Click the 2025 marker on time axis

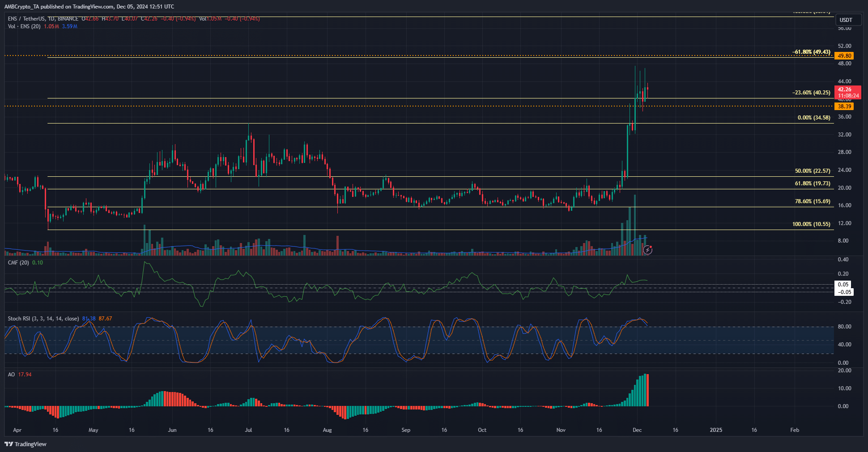pyautogui.click(x=716, y=430)
